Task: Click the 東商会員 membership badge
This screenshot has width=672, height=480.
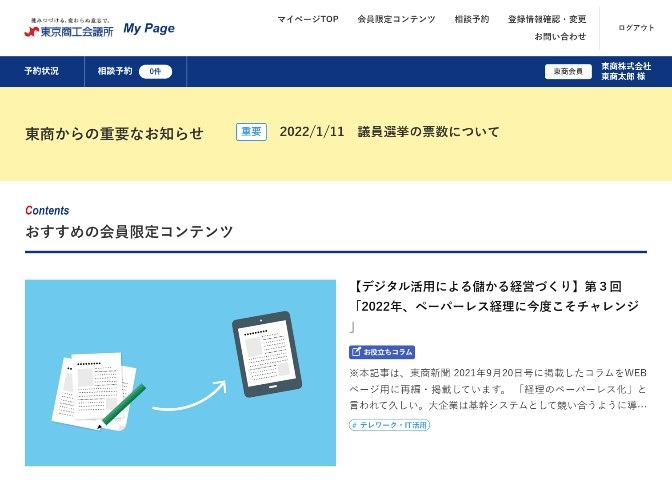Action: point(569,72)
